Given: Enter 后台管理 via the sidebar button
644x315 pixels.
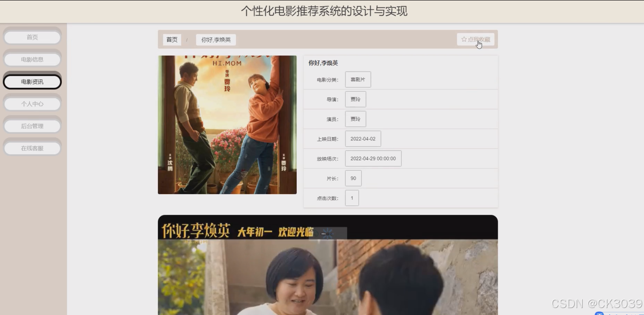Looking at the screenshot, I should point(32,125).
